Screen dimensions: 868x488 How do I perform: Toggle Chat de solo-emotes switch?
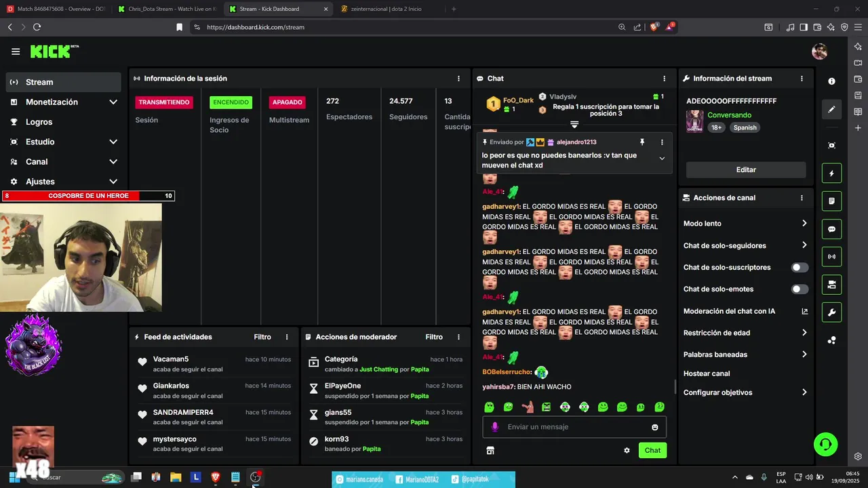click(800, 289)
